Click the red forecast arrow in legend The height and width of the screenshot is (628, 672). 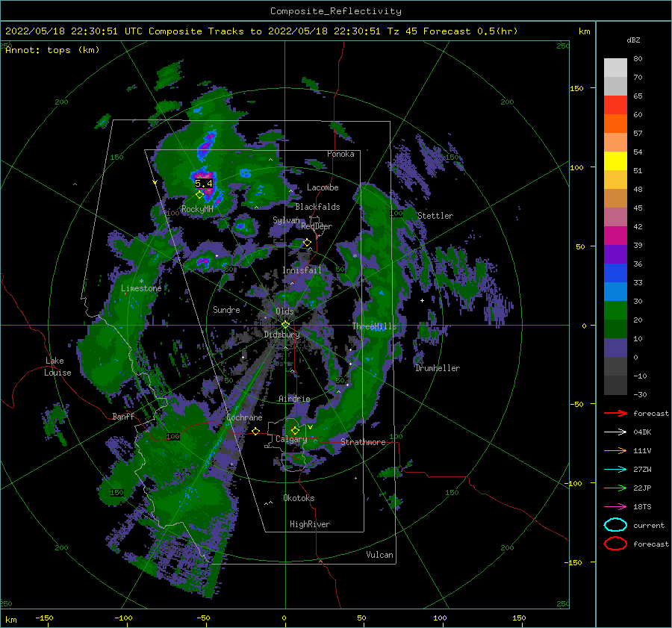click(615, 413)
